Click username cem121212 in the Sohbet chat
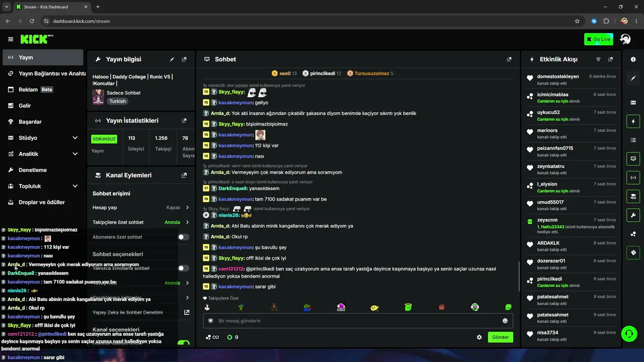The height and width of the screenshot is (362, 644). coord(231,269)
